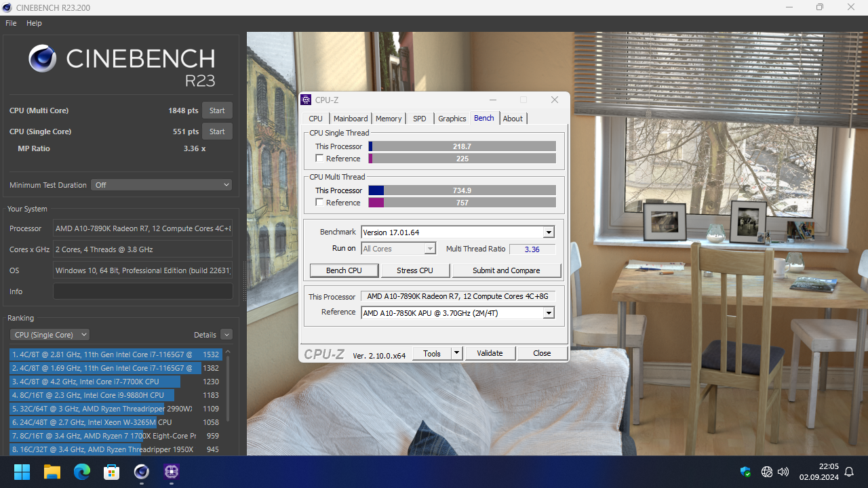This screenshot has height=488, width=868.
Task: Click the Multi Thread score progress bar
Action: click(461, 190)
